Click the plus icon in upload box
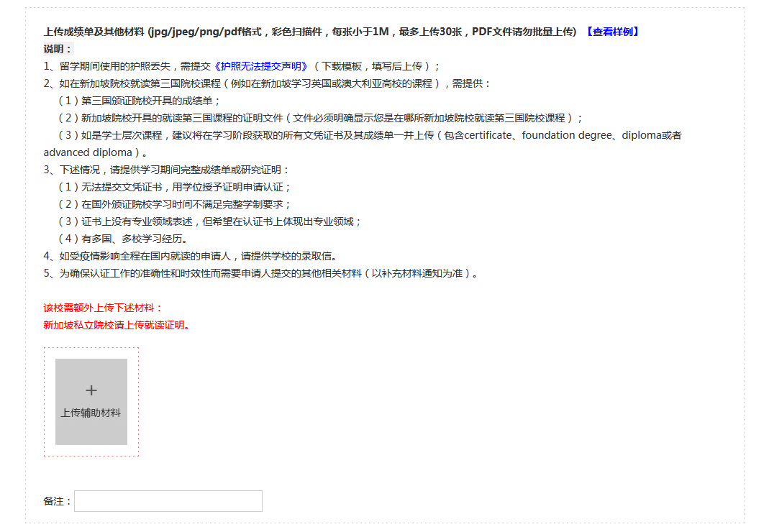769x532 pixels. 91,390
